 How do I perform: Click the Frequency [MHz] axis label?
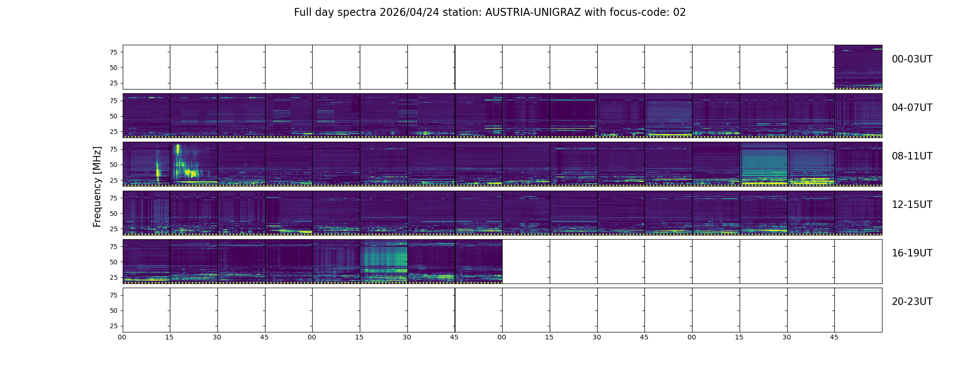click(97, 186)
